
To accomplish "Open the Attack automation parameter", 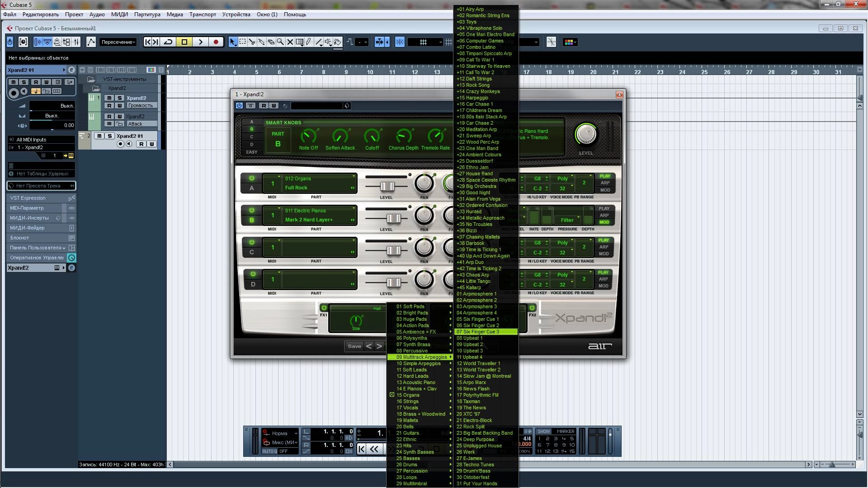I will pyautogui.click(x=142, y=124).
